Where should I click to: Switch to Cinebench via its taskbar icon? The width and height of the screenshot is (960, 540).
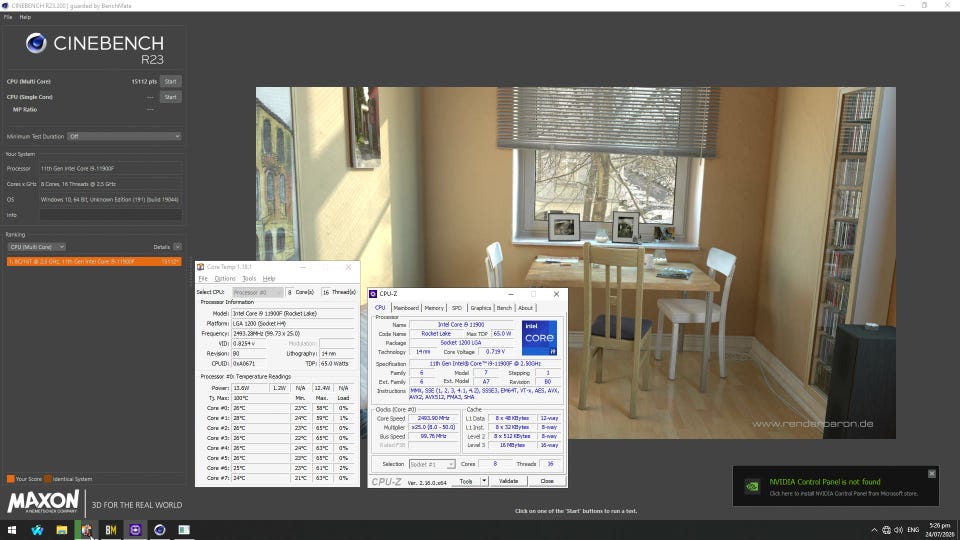[x=160, y=530]
